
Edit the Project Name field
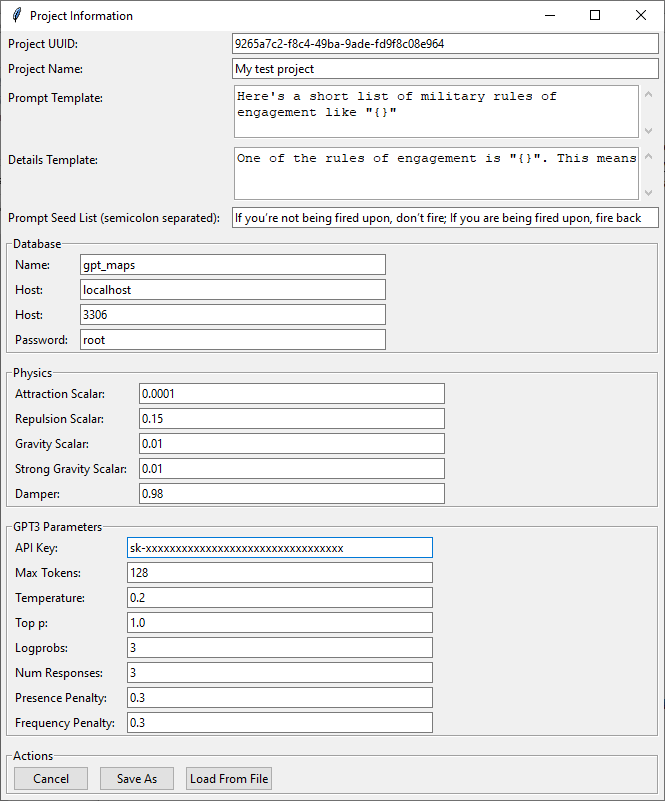[x=445, y=69]
